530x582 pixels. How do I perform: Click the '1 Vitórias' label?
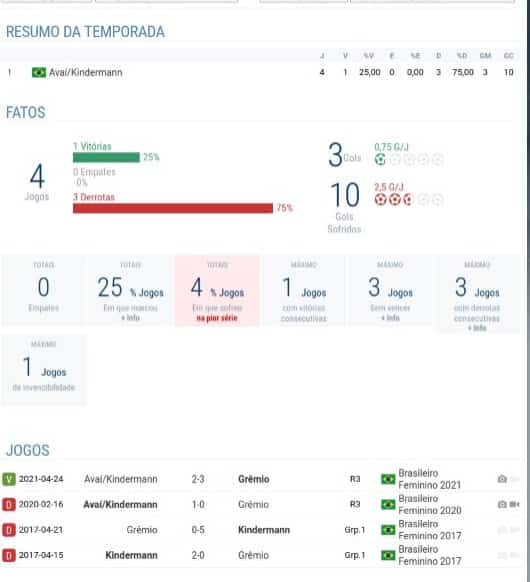point(92,147)
